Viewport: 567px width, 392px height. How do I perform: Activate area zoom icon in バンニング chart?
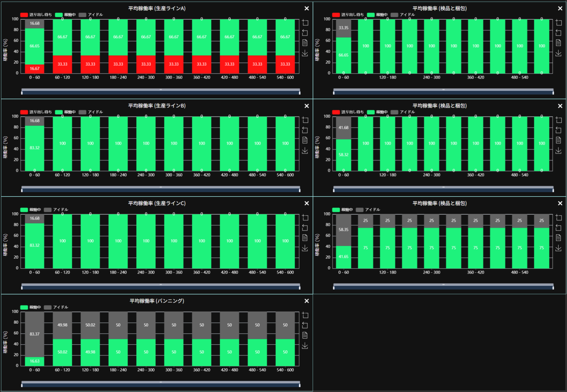(x=305, y=315)
